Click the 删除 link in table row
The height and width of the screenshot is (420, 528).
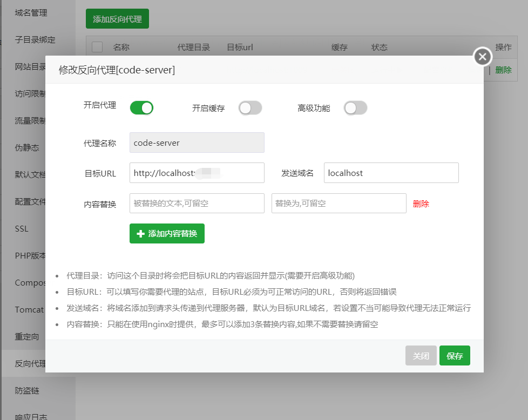click(x=503, y=70)
